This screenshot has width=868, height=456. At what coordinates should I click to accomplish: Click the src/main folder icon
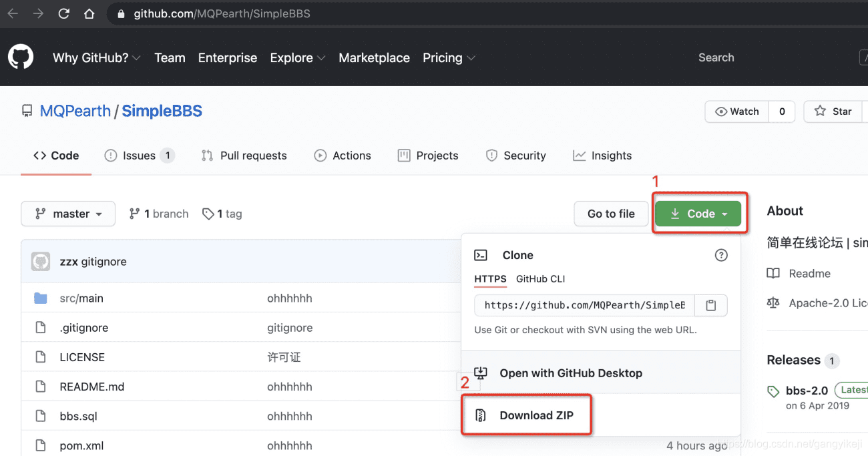tap(41, 298)
